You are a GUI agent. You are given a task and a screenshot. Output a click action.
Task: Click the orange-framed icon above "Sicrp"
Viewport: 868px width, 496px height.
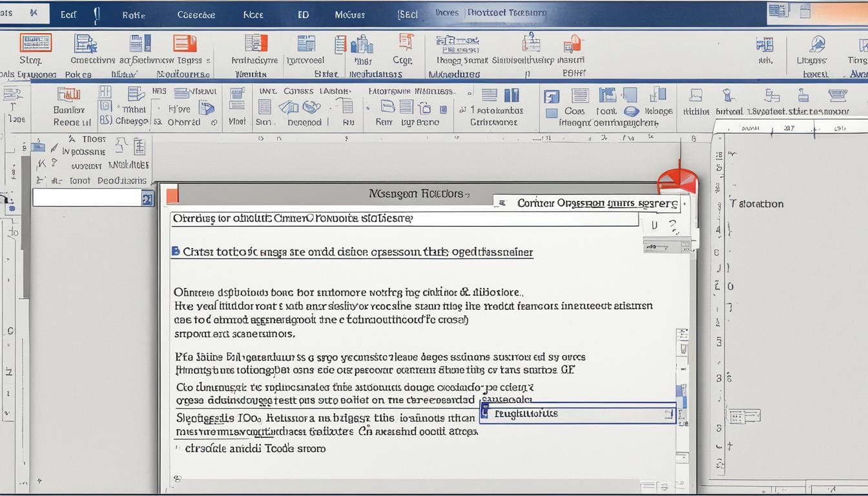coord(36,43)
